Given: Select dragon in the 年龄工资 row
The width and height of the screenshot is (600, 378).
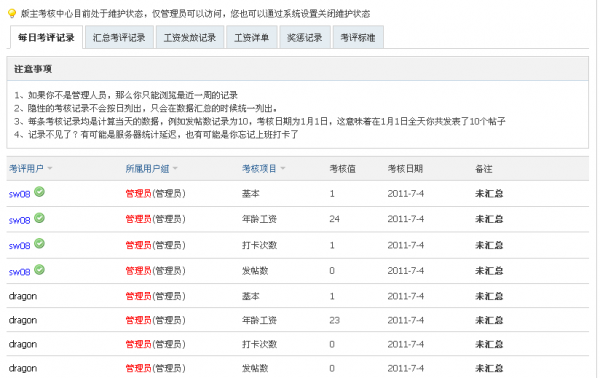Looking at the screenshot, I should click(x=23, y=321).
